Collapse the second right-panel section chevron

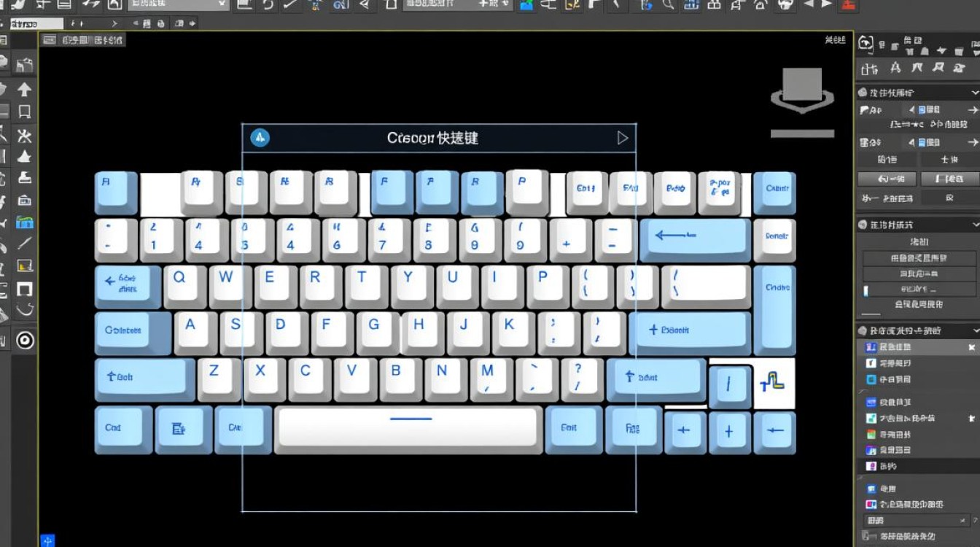(974, 225)
